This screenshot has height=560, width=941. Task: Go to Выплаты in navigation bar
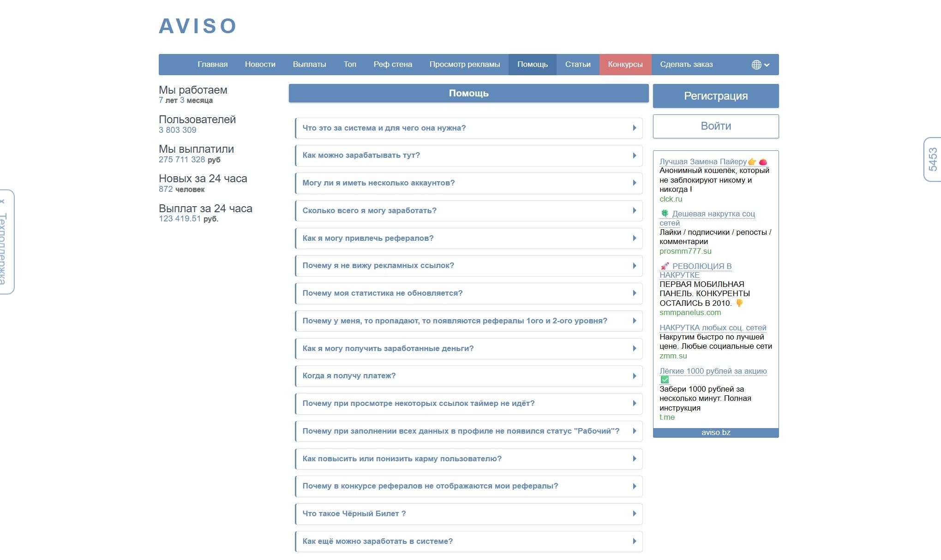tap(309, 65)
